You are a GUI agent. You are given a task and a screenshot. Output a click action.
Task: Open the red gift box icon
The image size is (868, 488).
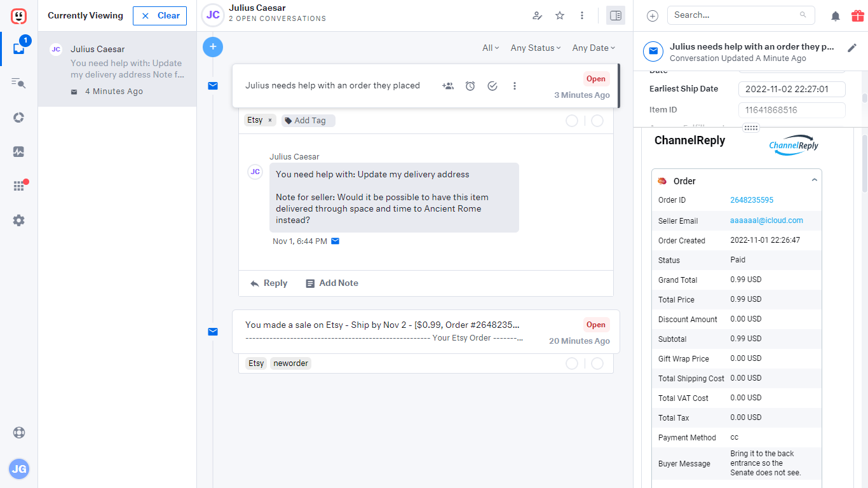[x=857, y=16]
